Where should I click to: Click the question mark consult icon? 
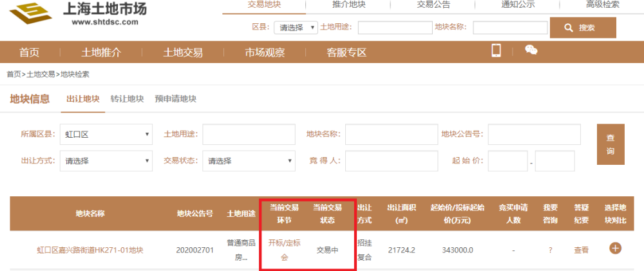[551, 250]
